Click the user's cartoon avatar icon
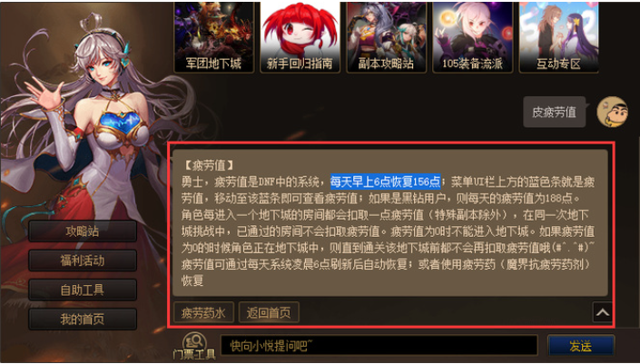640x364 pixels. tap(612, 112)
